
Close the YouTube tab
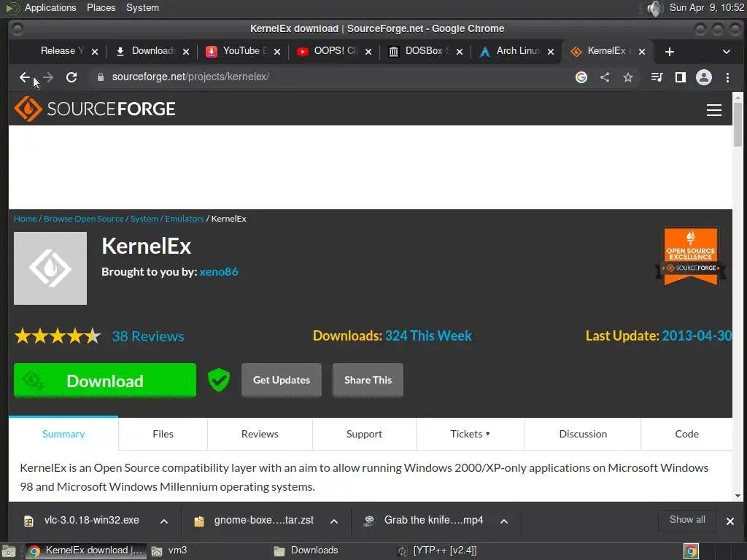[x=277, y=52]
